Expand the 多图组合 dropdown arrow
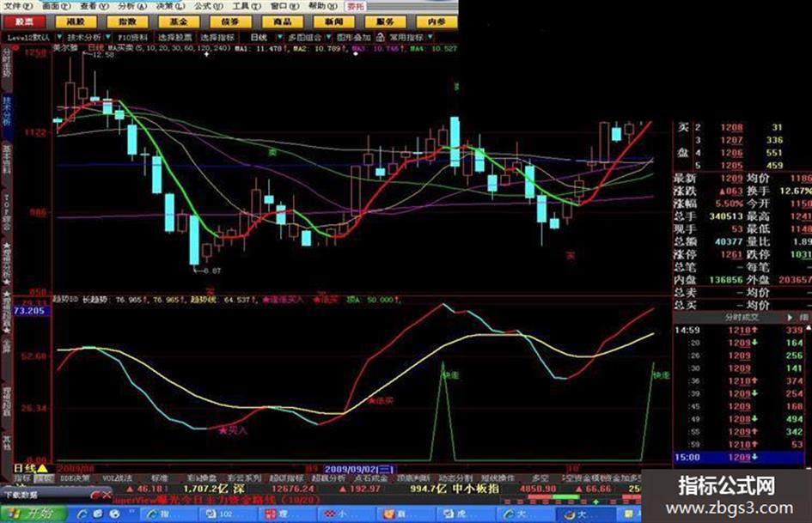This screenshot has width=812, height=523. tap(328, 37)
